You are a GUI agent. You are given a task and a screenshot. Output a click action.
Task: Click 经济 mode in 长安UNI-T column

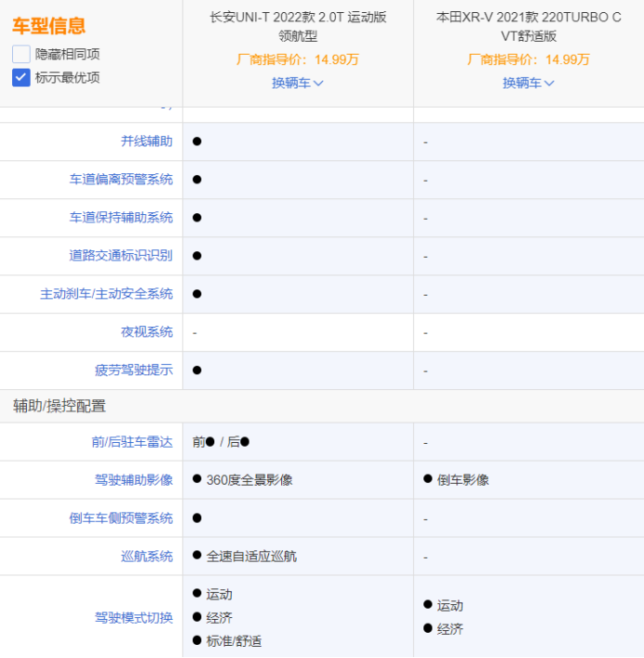(213, 618)
